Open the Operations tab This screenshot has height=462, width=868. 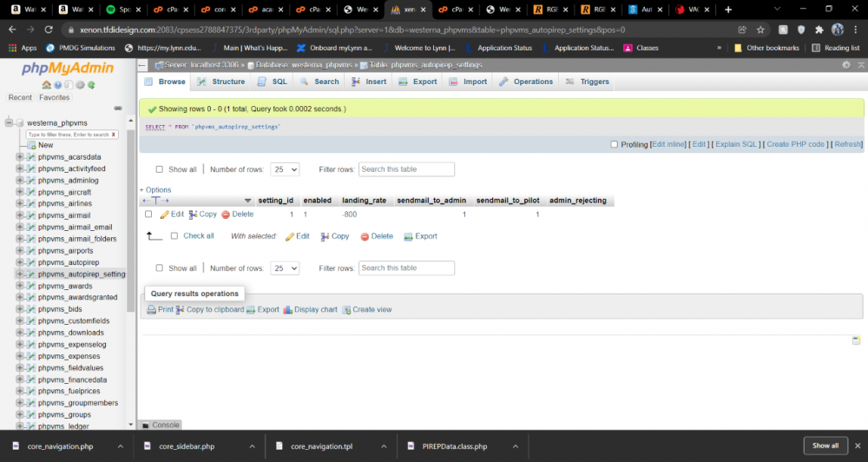click(526, 82)
